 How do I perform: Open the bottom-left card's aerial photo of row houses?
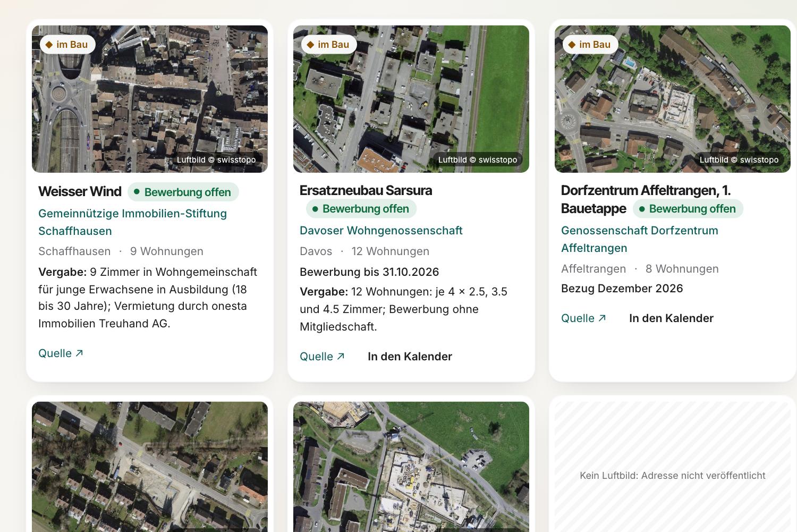pos(150,467)
